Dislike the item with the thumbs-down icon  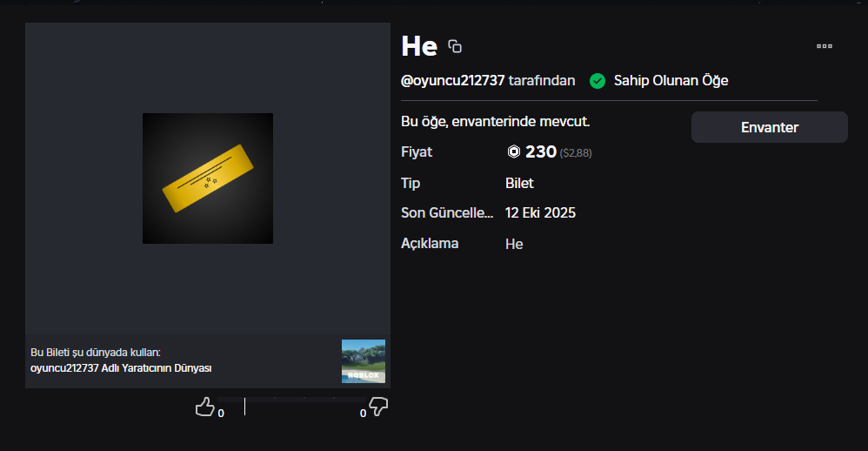pyautogui.click(x=378, y=407)
